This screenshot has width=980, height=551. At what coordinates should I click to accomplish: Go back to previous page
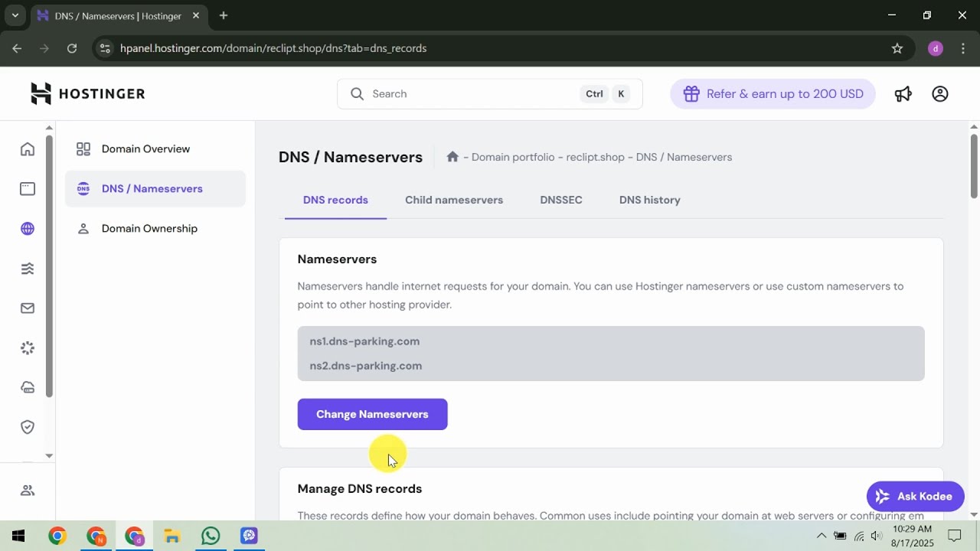click(17, 48)
